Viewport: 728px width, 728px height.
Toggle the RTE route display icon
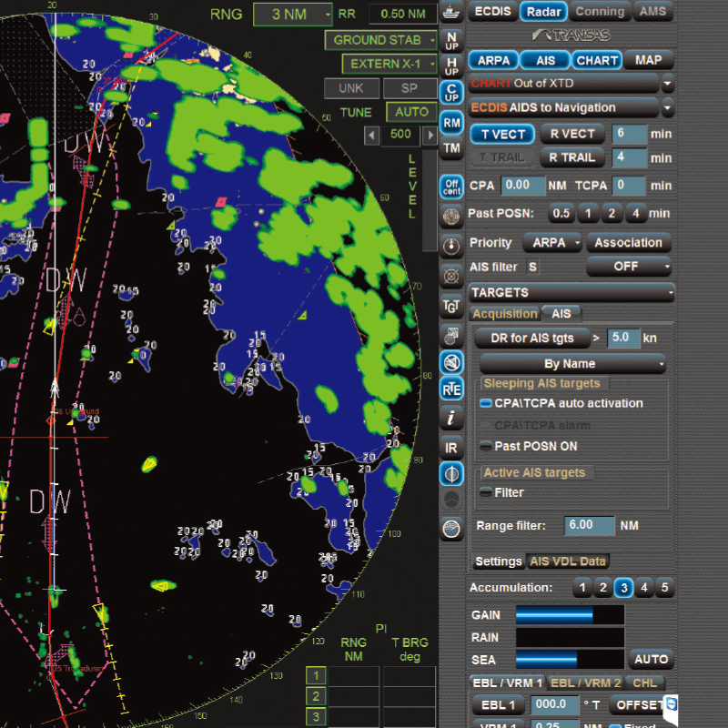451,389
